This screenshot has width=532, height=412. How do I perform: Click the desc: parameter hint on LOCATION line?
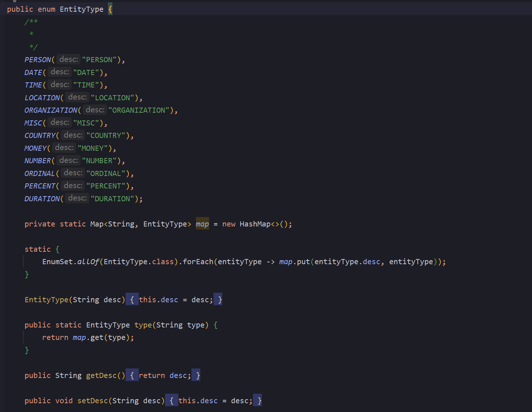[x=77, y=97]
